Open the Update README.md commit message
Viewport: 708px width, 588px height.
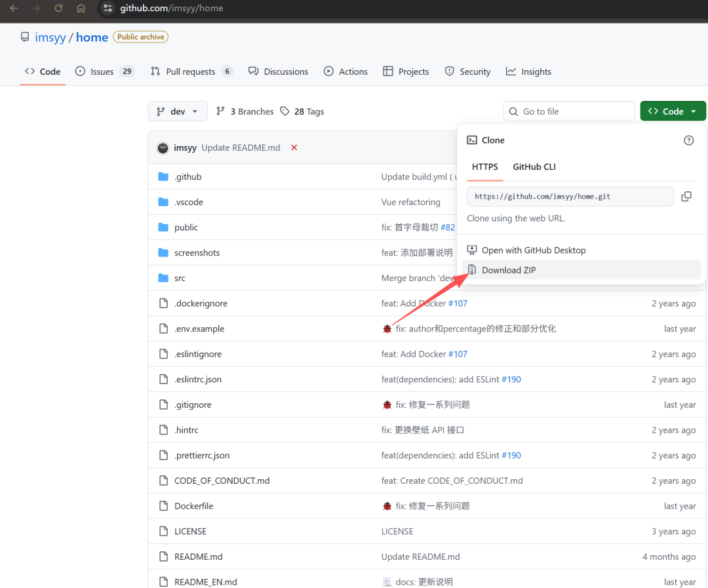241,147
